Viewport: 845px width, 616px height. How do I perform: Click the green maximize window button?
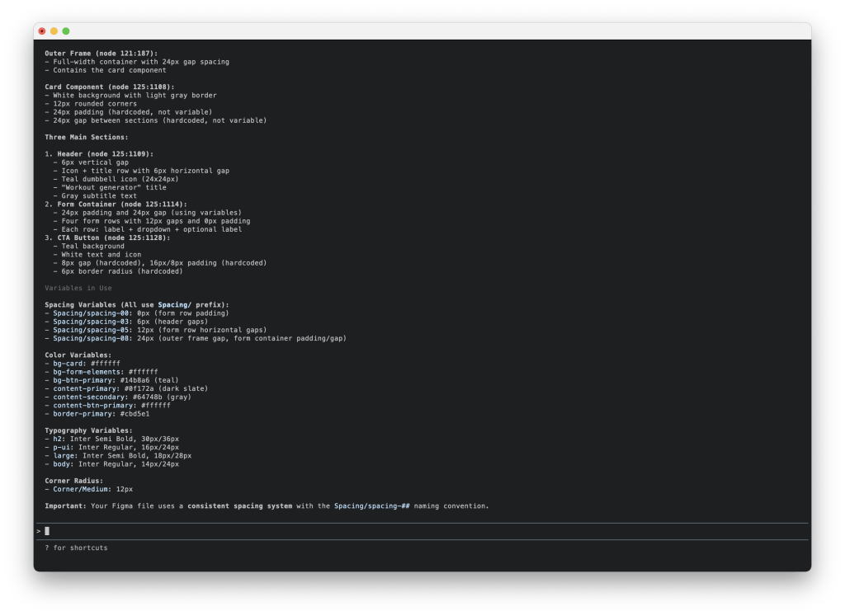click(x=66, y=31)
